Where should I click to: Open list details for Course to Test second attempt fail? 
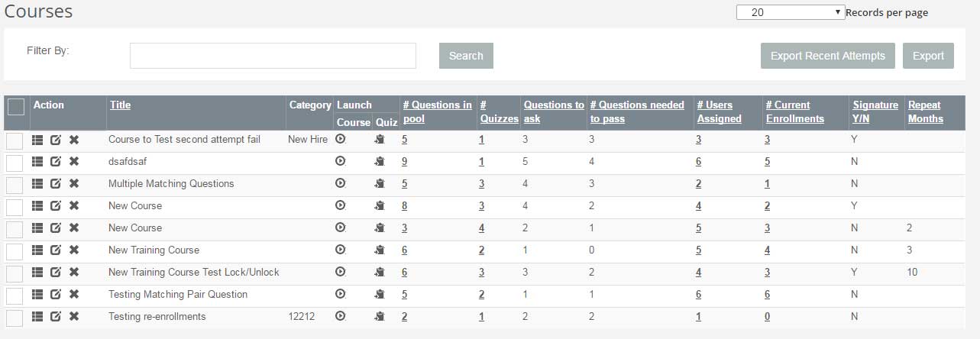37,140
